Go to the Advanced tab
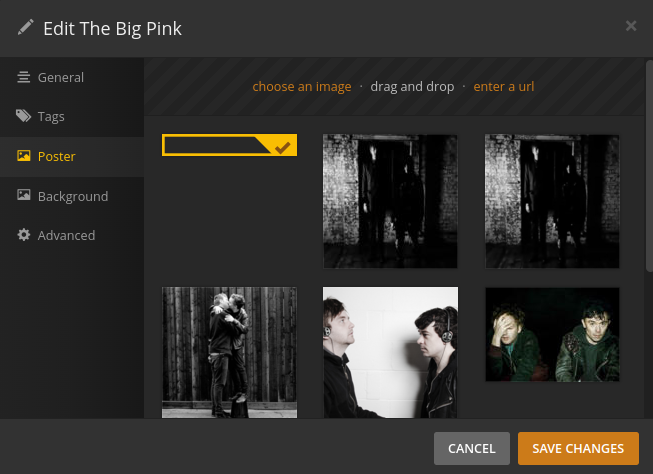Screen dimensions: 653x474 (x=72, y=235)
